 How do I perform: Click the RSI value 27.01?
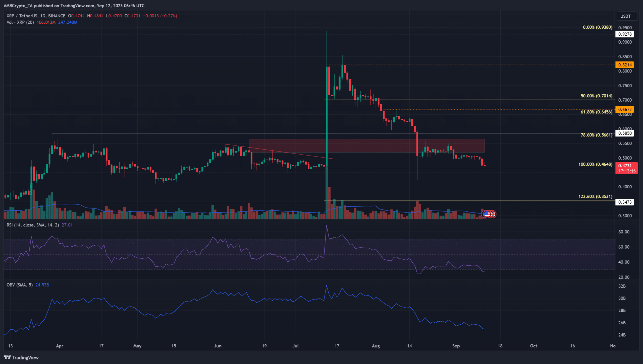[67, 225]
